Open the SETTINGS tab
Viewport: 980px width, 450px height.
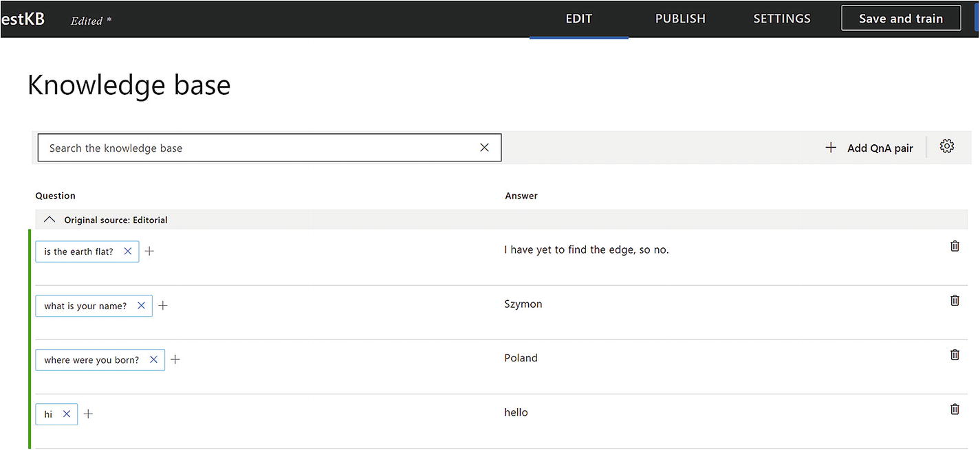tap(782, 19)
